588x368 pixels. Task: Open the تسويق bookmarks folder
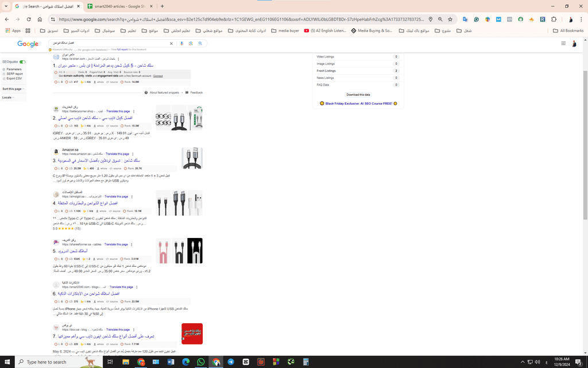[49, 31]
